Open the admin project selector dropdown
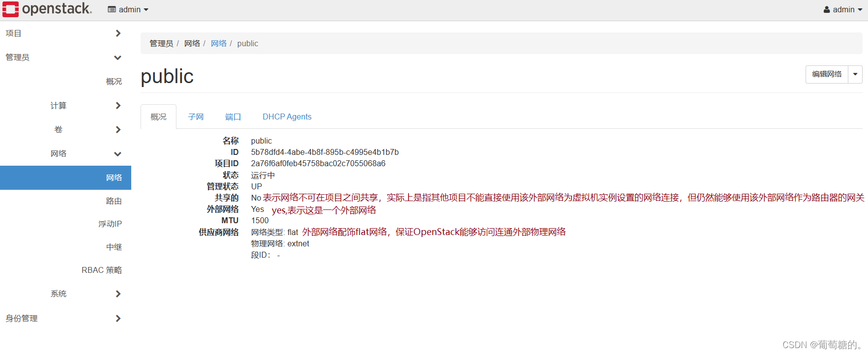The height and width of the screenshot is (354, 868). 128,9
